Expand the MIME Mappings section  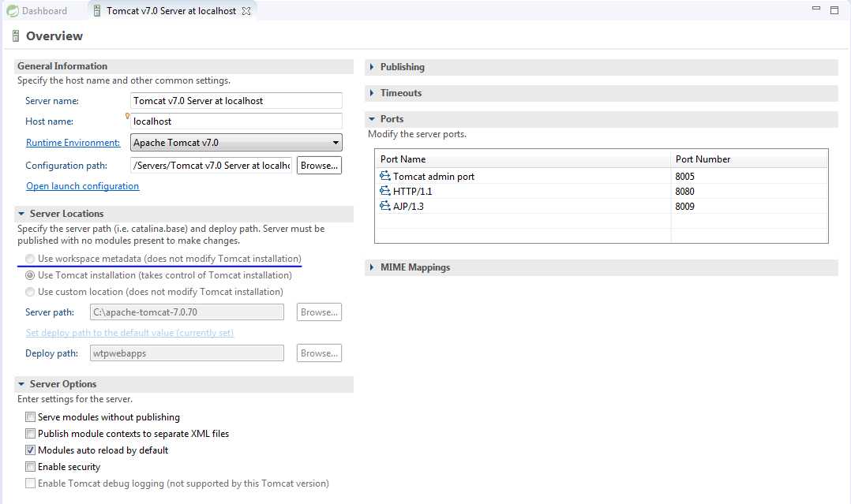(x=372, y=267)
